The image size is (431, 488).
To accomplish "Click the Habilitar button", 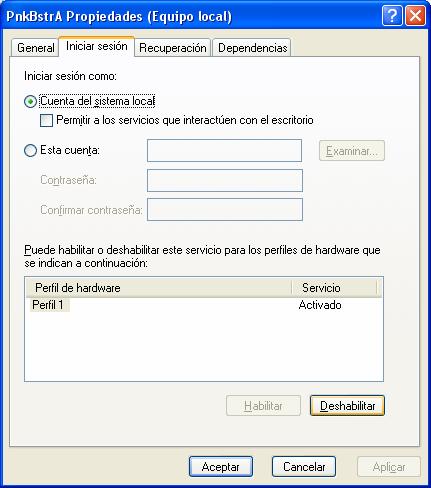I will click(x=263, y=406).
